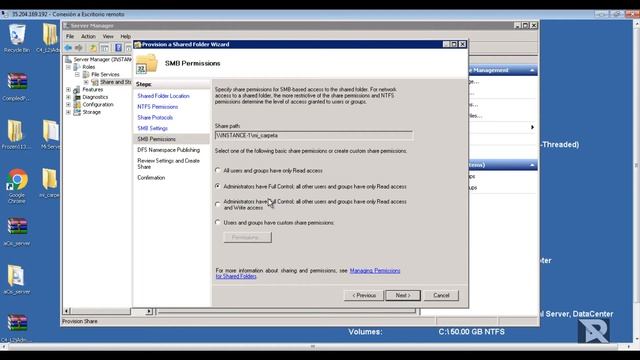Select Administrators Full Control, others Read and Write

point(218,204)
